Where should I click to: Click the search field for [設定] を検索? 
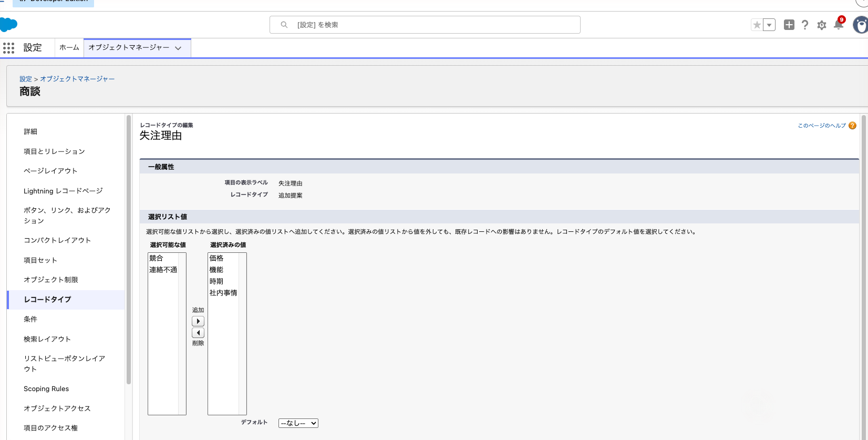click(x=425, y=25)
